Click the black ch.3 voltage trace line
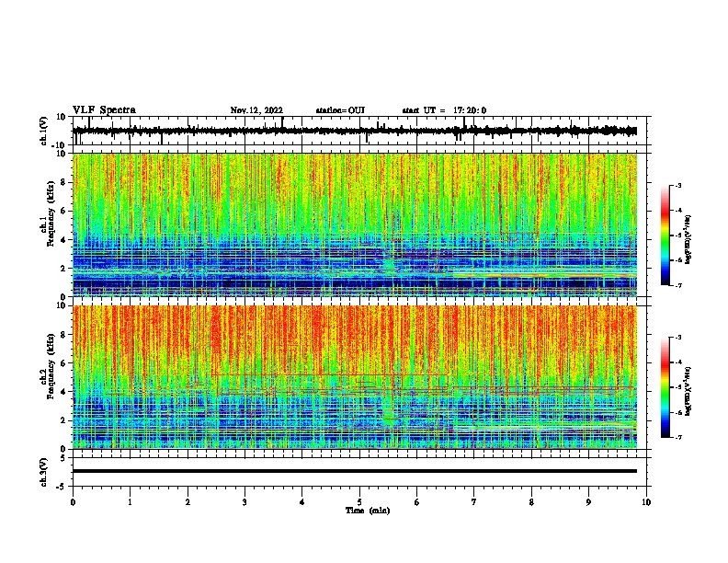This screenshot has width=728, height=563. pyautogui.click(x=355, y=471)
